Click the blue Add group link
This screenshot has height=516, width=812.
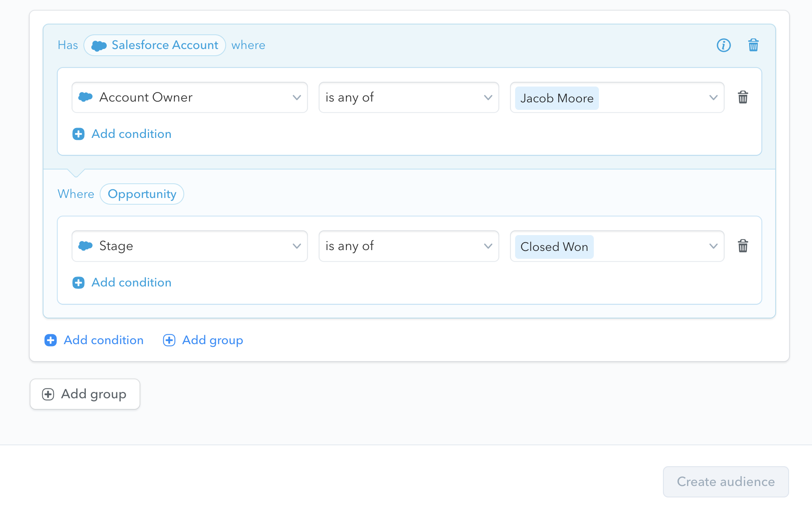point(203,340)
